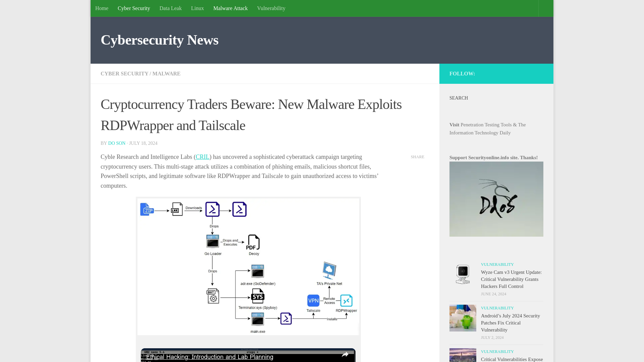Open the Vulnerability nav item
The width and height of the screenshot is (644, 362).
[271, 8]
